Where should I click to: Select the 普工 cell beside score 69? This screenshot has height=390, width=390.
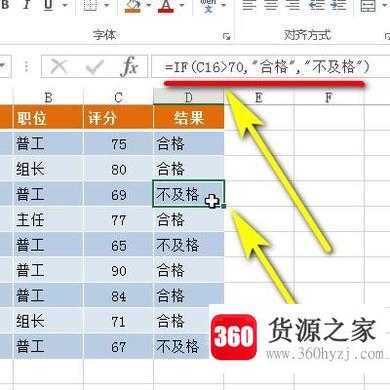[x=48, y=194]
